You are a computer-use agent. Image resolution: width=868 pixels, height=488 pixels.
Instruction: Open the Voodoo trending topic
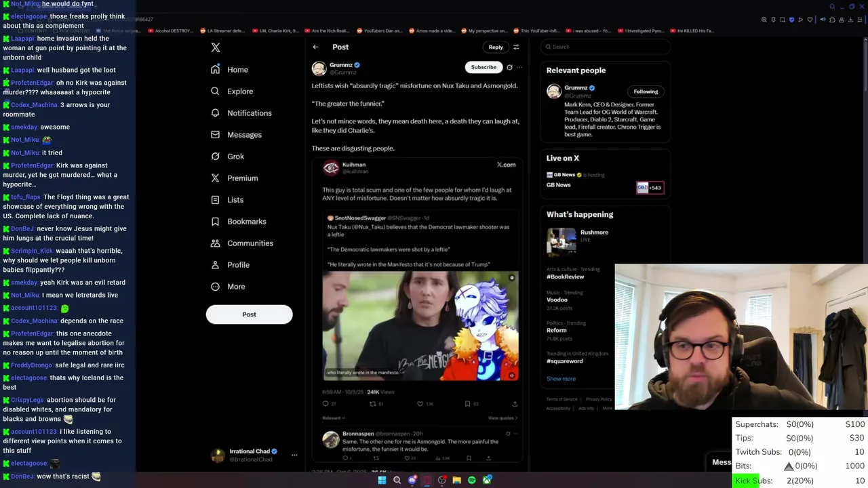point(559,300)
